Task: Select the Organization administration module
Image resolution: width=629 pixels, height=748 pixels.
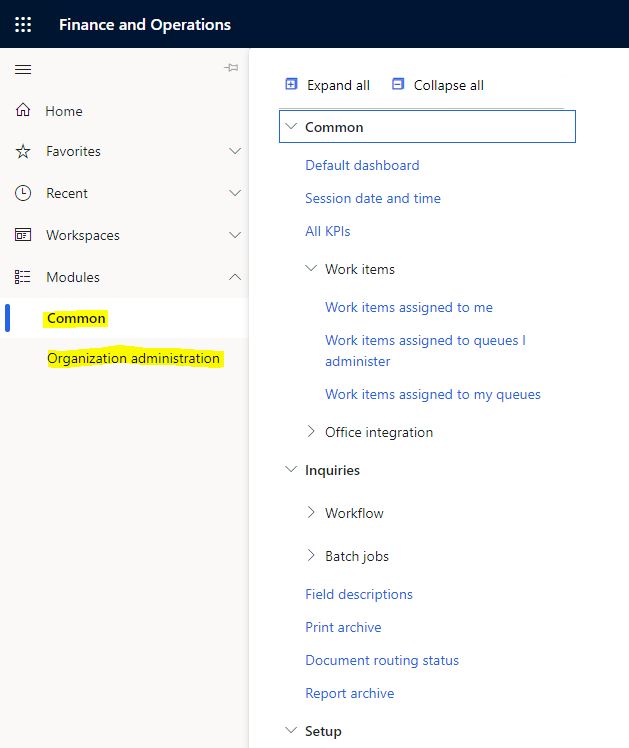Action: tap(133, 358)
